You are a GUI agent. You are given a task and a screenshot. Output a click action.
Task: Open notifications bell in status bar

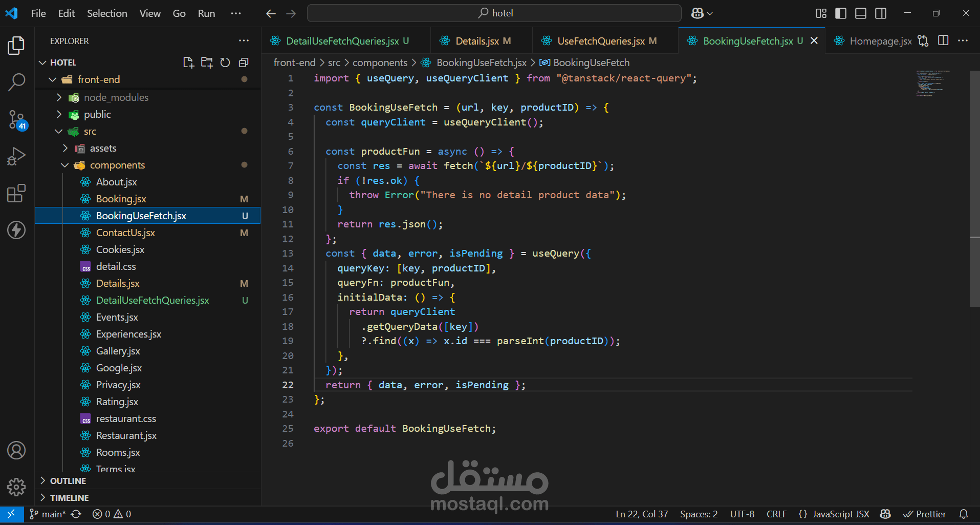click(964, 514)
